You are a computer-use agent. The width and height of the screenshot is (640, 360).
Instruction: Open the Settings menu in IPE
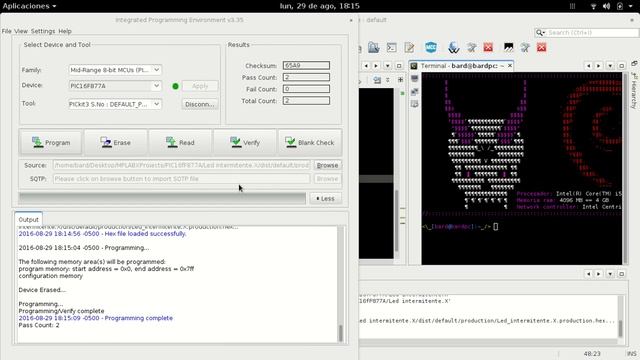(x=43, y=31)
